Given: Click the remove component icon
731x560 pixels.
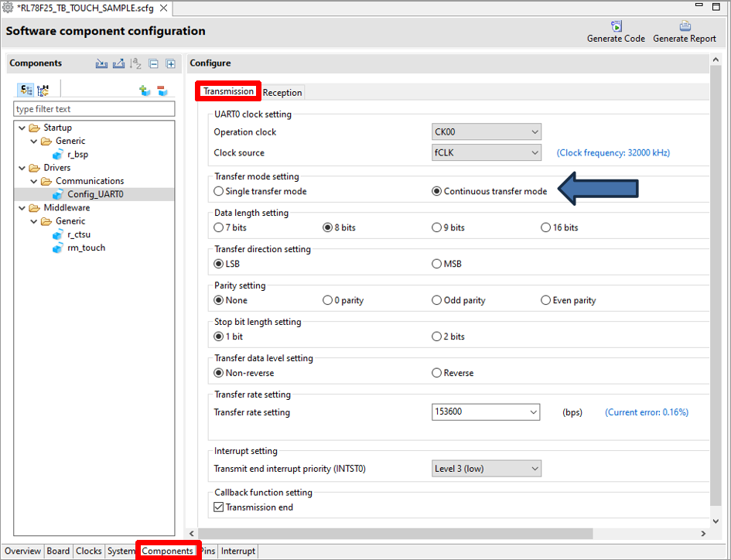Looking at the screenshot, I should click(162, 90).
